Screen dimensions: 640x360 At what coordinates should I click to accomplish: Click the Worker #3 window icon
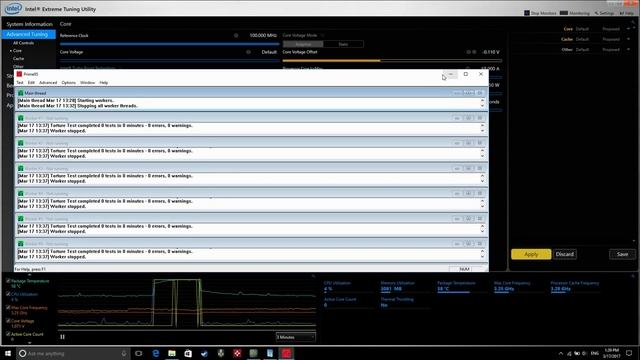[x=20, y=168]
